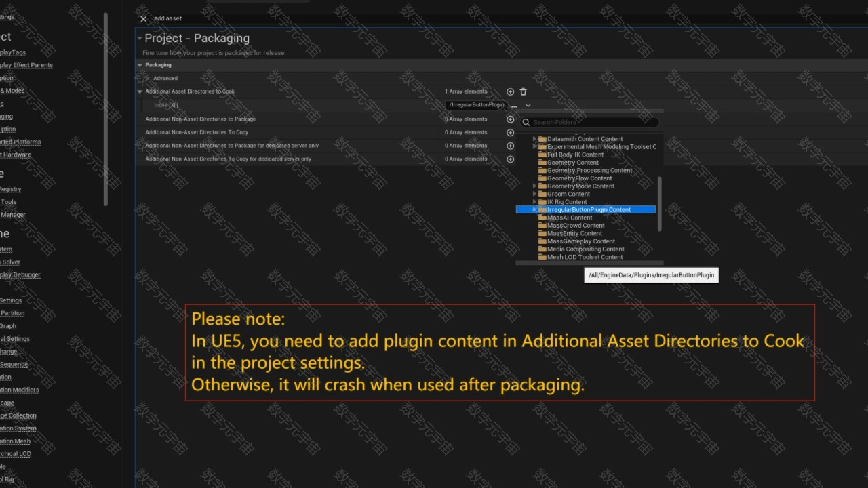Add element to Additional Non-Asset Directories to Package
Viewport: 868px width, 488px height.
(511, 119)
